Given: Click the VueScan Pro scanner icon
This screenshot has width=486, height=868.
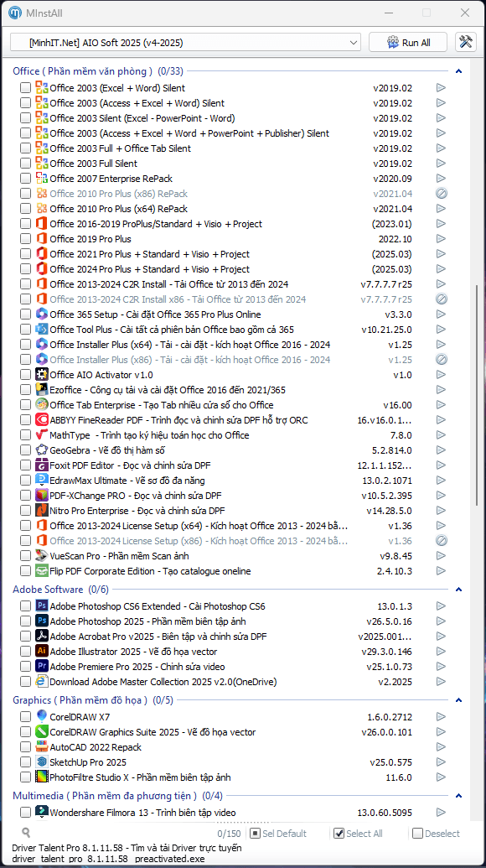Looking at the screenshot, I should pyautogui.click(x=42, y=555).
